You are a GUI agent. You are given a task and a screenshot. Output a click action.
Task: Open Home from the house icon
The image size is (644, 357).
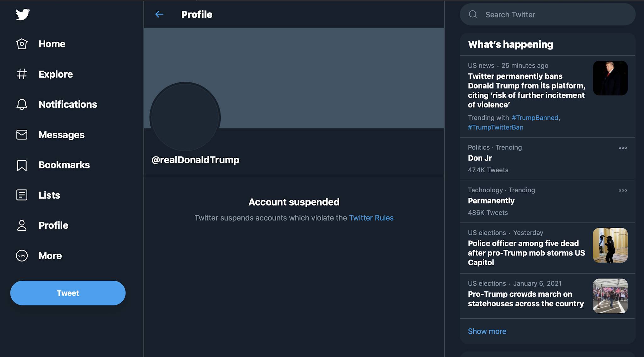pyautogui.click(x=22, y=44)
